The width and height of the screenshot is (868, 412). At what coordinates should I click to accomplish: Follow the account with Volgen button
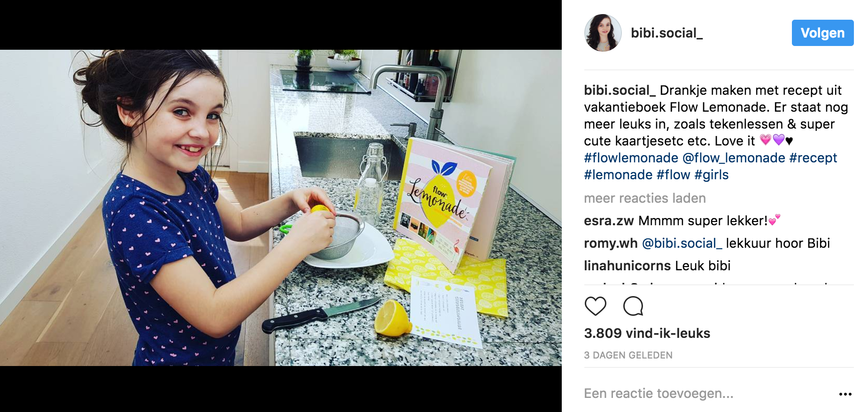pos(822,33)
